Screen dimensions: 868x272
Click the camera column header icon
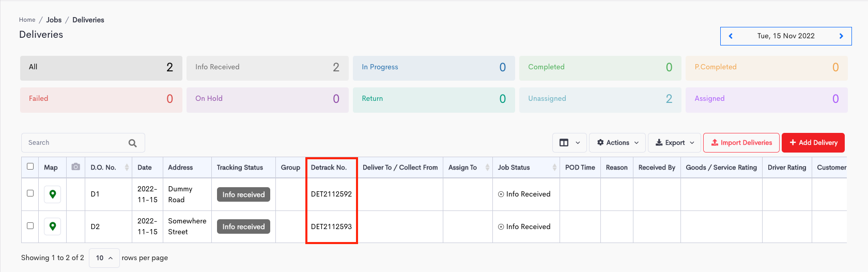point(75,167)
